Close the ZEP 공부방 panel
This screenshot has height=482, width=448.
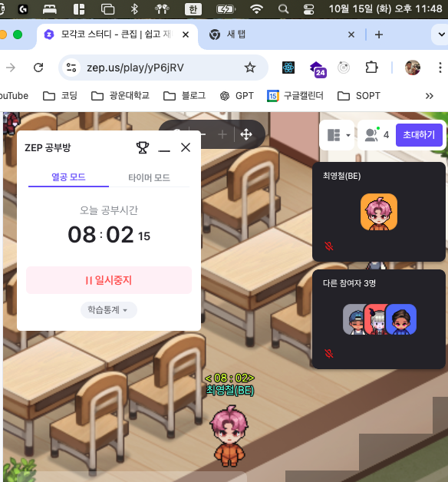[x=186, y=147]
